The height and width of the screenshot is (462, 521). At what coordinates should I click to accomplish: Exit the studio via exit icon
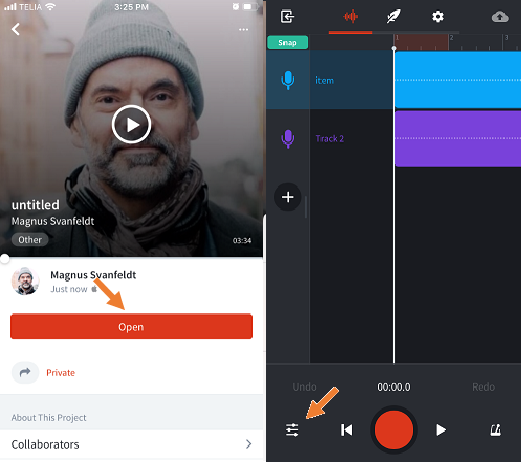tap(287, 16)
